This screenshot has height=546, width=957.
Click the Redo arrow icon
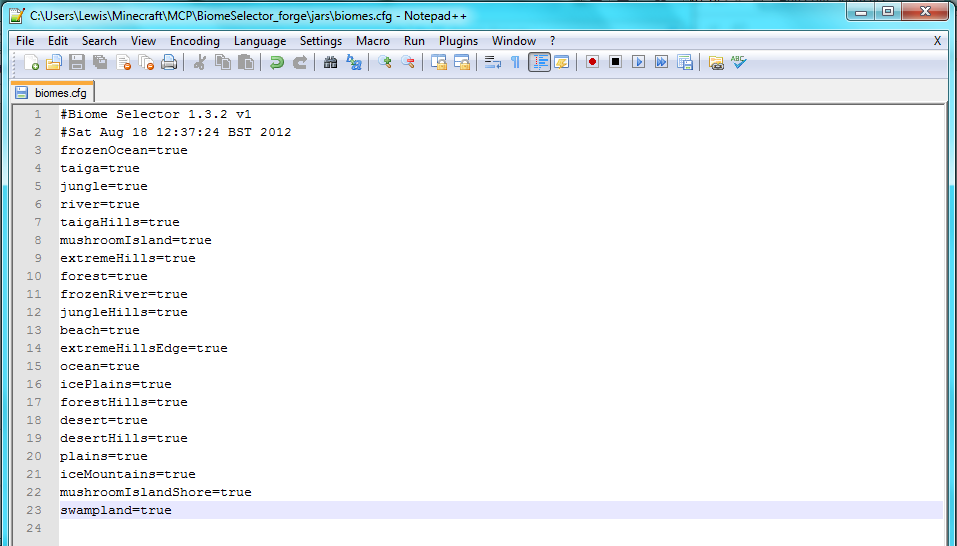(300, 62)
